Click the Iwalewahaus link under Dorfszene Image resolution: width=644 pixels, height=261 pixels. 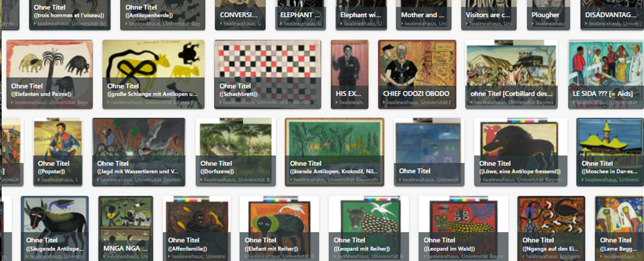(x=237, y=180)
